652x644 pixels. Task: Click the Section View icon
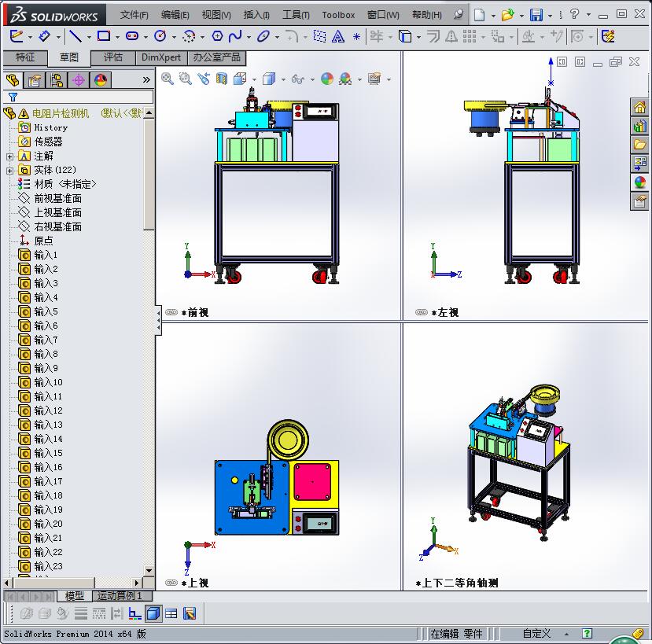click(222, 79)
